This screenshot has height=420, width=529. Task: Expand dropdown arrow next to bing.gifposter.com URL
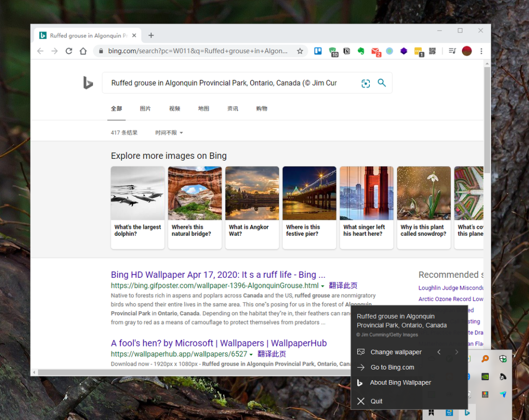[x=323, y=286]
